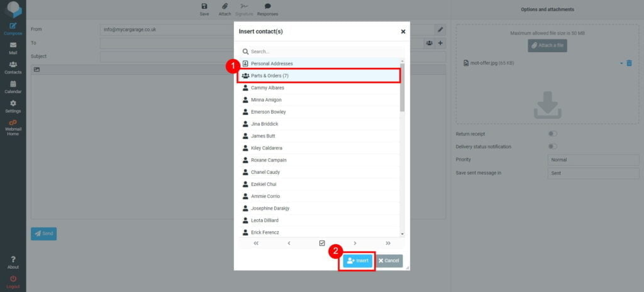Click the Insert button
This screenshot has height=292, width=644.
[x=358, y=261]
